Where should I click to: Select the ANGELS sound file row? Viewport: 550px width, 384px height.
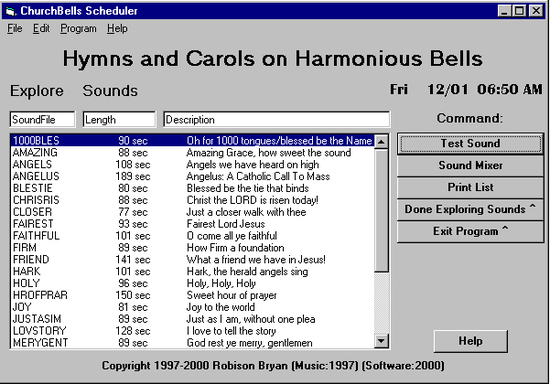192,164
